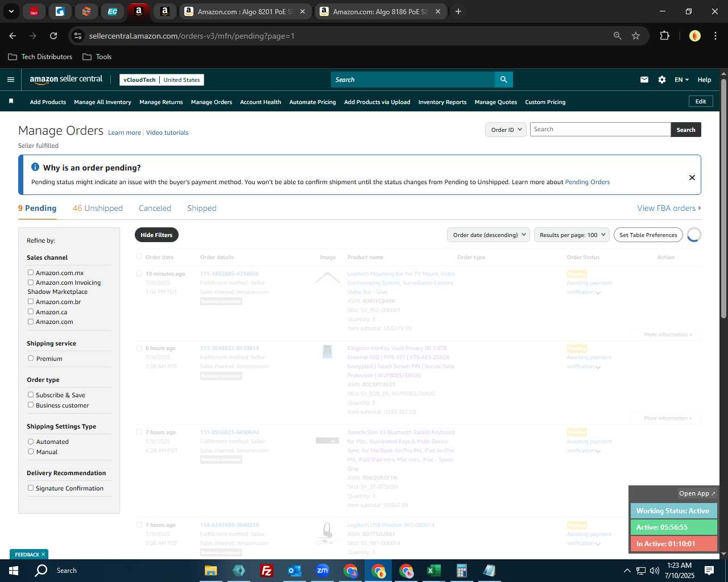Launch FileZilla from the taskbar

266,571
